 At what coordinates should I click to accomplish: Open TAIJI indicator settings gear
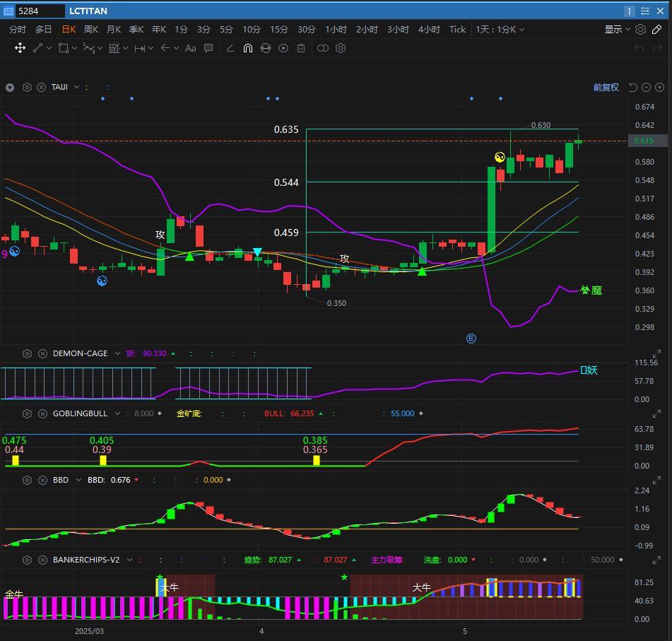(27, 88)
